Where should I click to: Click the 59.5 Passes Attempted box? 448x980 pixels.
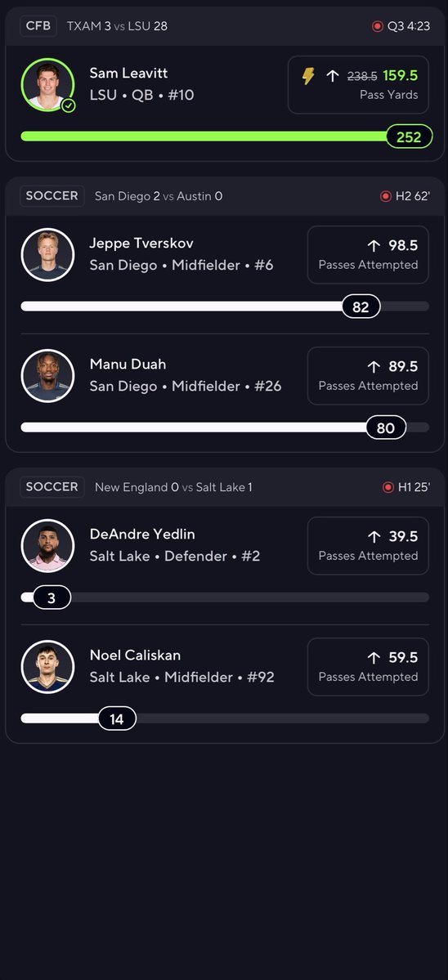[368, 667]
